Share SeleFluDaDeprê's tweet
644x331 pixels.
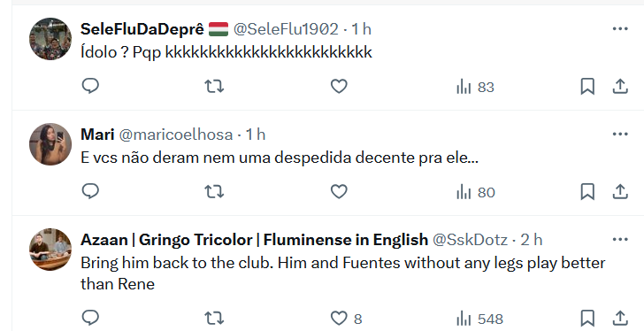pyautogui.click(x=620, y=86)
